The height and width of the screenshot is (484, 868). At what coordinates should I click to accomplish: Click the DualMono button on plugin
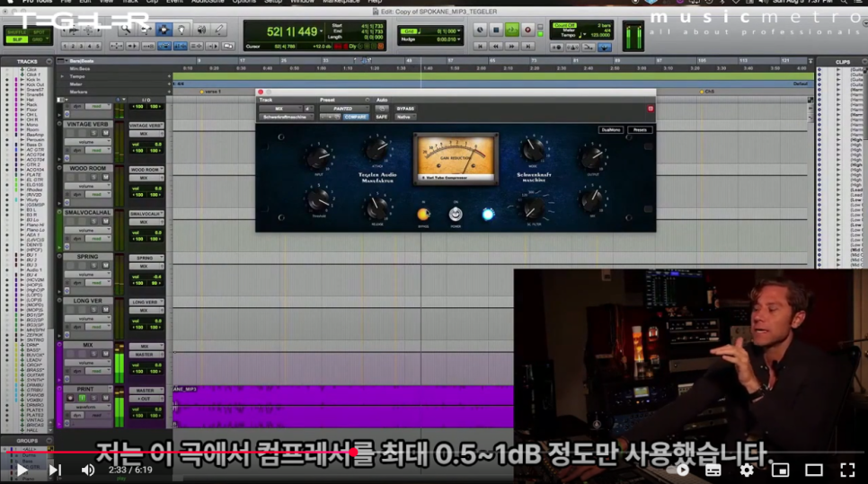point(611,130)
